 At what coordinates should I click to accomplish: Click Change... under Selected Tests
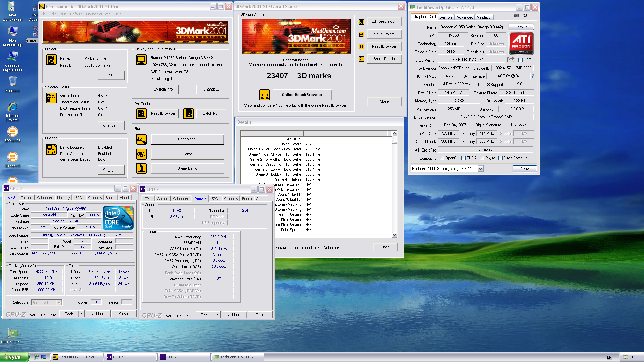pyautogui.click(x=111, y=126)
